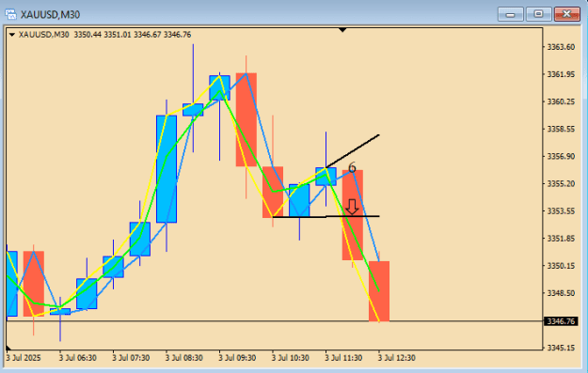Click the XAUUSD,M30 chart window icon
The width and height of the screenshot is (588, 373).
point(10,15)
